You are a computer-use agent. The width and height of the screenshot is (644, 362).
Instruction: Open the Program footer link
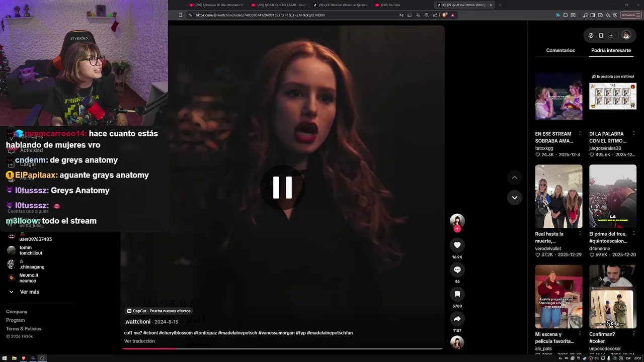(15, 320)
